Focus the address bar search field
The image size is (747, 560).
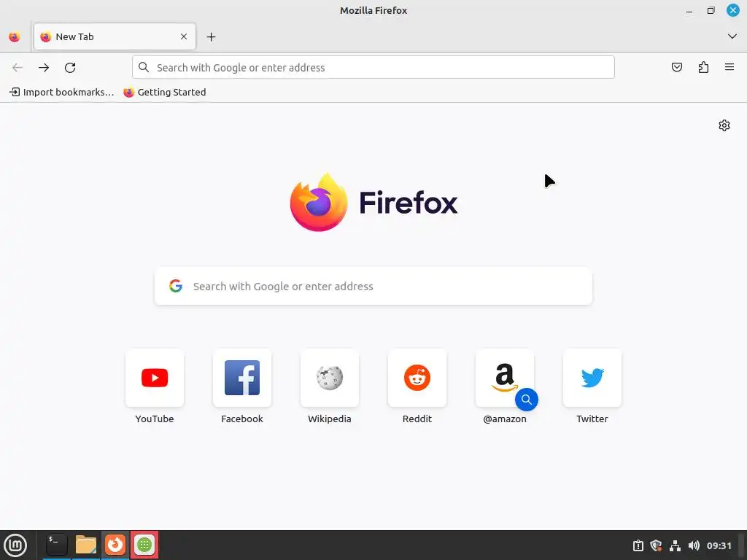(373, 67)
